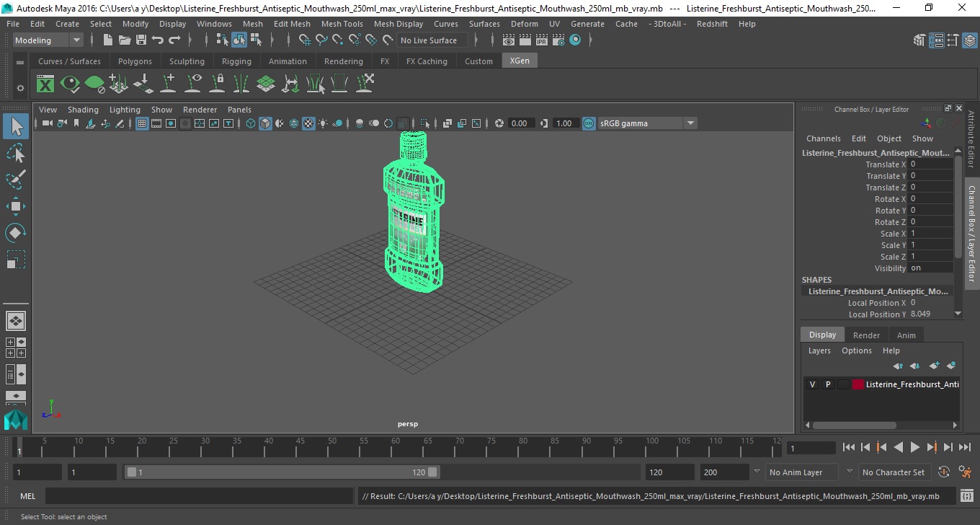This screenshot has width=980, height=525.
Task: Click the Translate X value field
Action: pyautogui.click(x=930, y=164)
